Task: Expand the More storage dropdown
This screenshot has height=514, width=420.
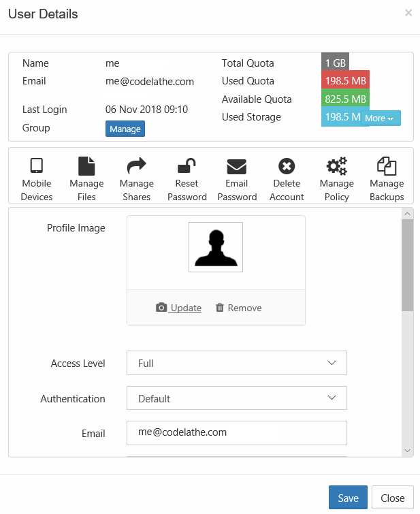Action: (x=380, y=118)
